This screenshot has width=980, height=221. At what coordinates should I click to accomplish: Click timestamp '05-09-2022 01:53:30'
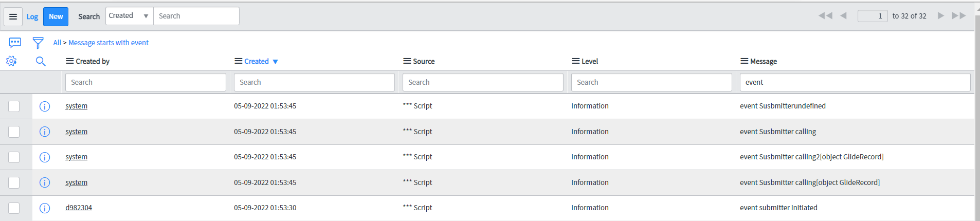tap(265, 208)
